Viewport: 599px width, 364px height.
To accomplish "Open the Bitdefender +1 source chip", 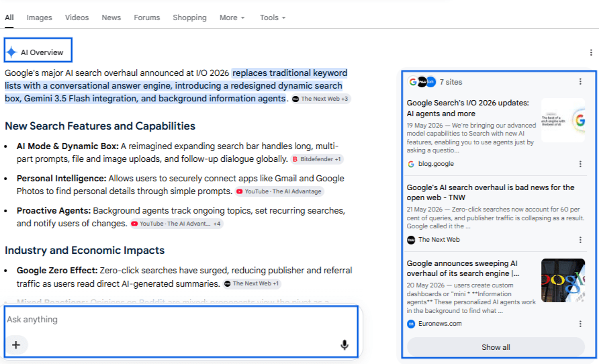I will pyautogui.click(x=316, y=159).
